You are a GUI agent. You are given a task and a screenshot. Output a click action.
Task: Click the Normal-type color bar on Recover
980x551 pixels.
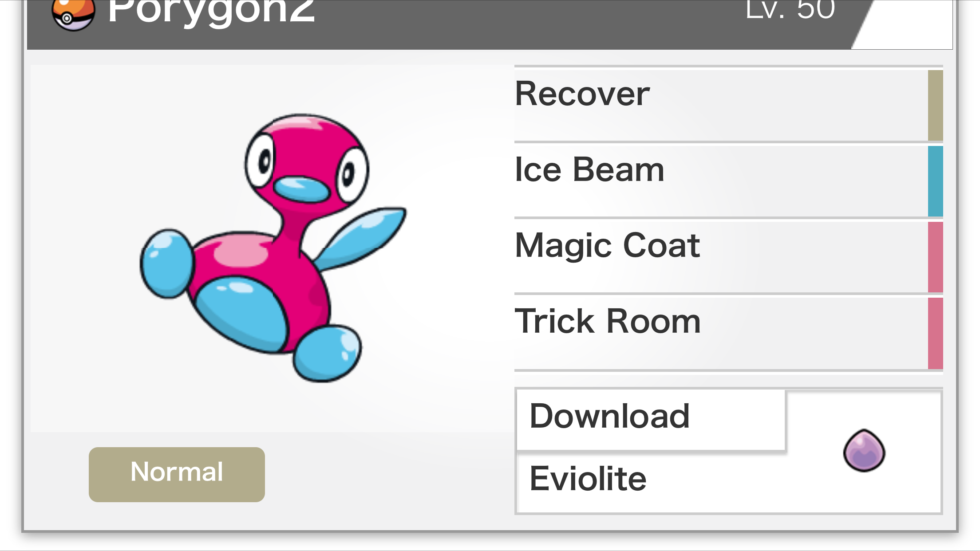pyautogui.click(x=936, y=105)
